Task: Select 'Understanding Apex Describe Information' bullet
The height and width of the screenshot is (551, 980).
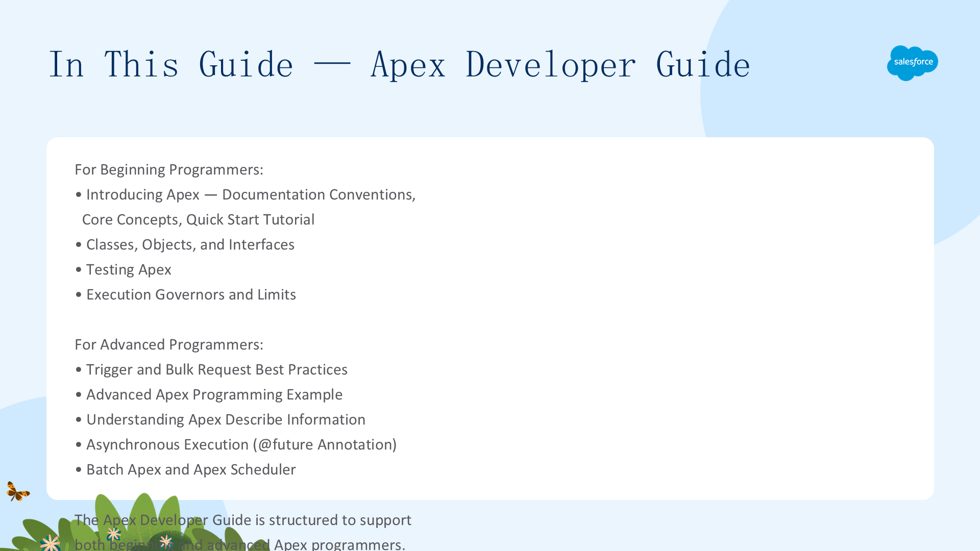Action: tap(220, 419)
